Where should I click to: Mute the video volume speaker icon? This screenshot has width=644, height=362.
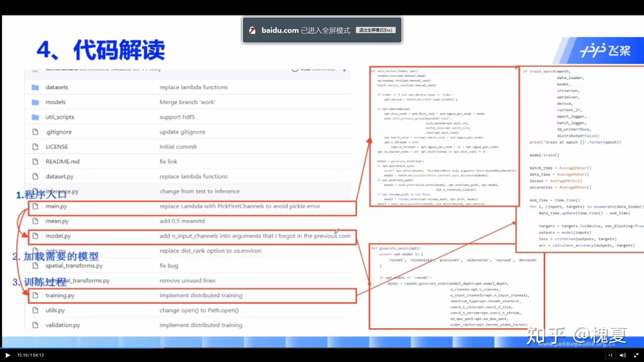pos(623,355)
